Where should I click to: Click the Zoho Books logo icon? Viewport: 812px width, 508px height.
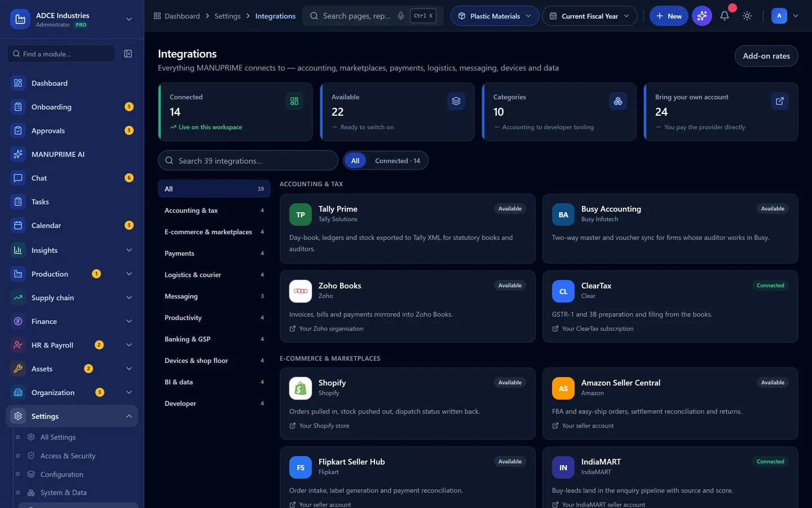click(301, 291)
